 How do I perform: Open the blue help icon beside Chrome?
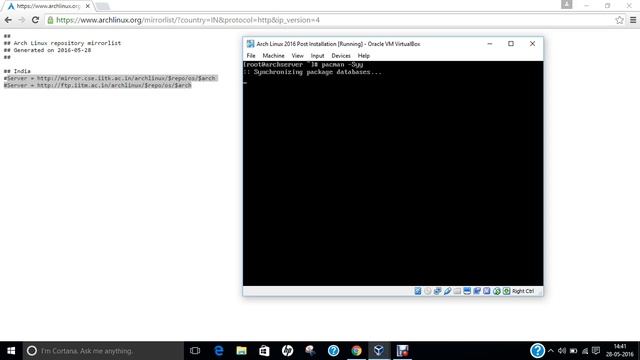tap(333, 351)
